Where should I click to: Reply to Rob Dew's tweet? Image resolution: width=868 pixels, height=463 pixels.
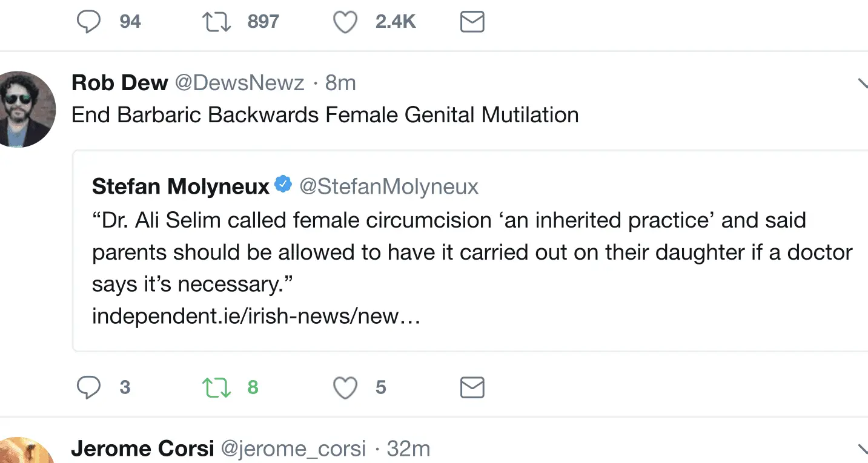(x=88, y=387)
